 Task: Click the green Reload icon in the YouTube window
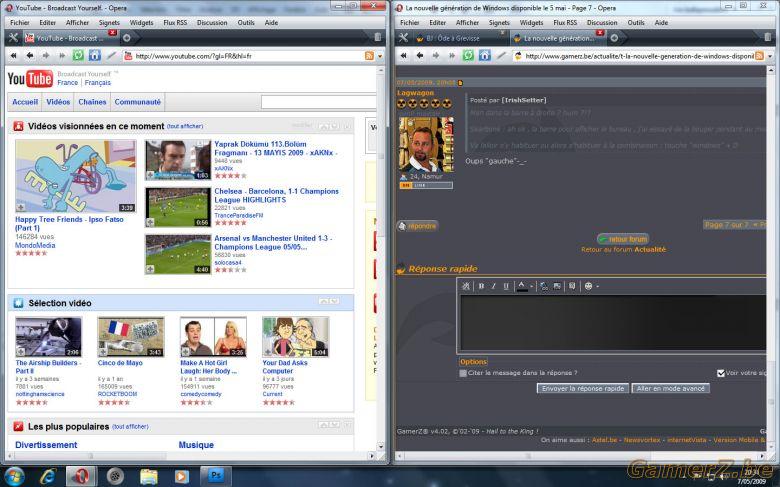point(78,56)
